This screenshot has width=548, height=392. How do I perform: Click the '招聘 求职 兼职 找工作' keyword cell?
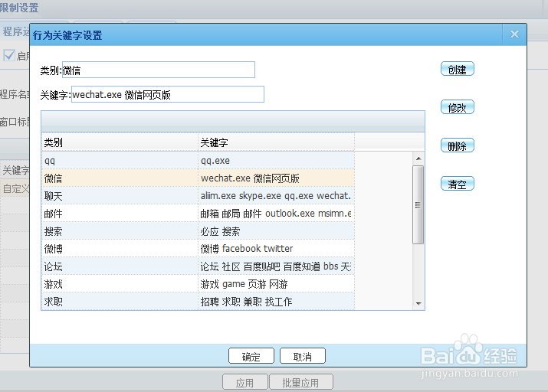click(276, 302)
